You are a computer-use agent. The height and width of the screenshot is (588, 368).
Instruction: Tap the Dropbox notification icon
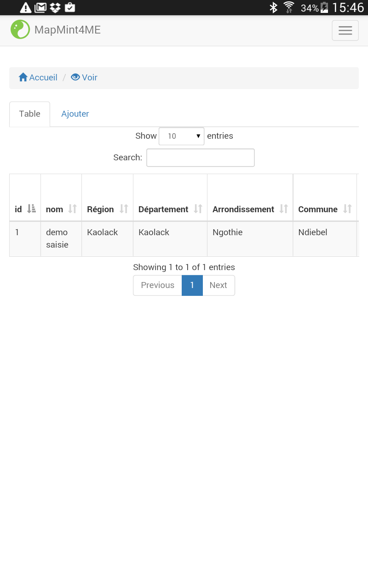click(x=55, y=7)
